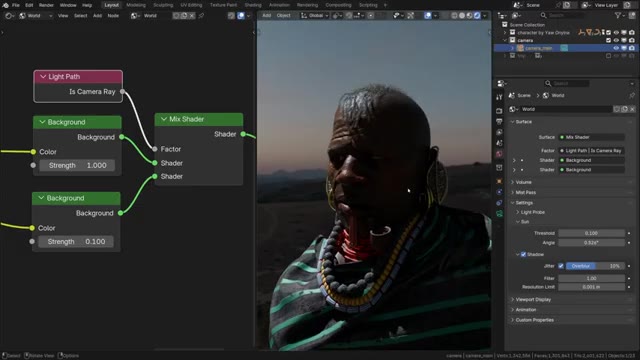Screen dimensions: 640x360
Task: Open viewport shading options dropdown
Action: click(484, 16)
